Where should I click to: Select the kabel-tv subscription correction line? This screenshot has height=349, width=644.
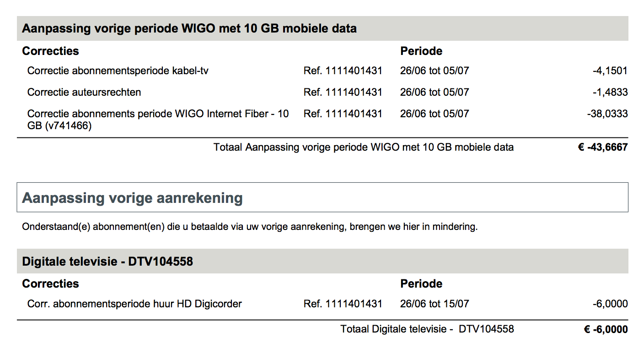118,71
